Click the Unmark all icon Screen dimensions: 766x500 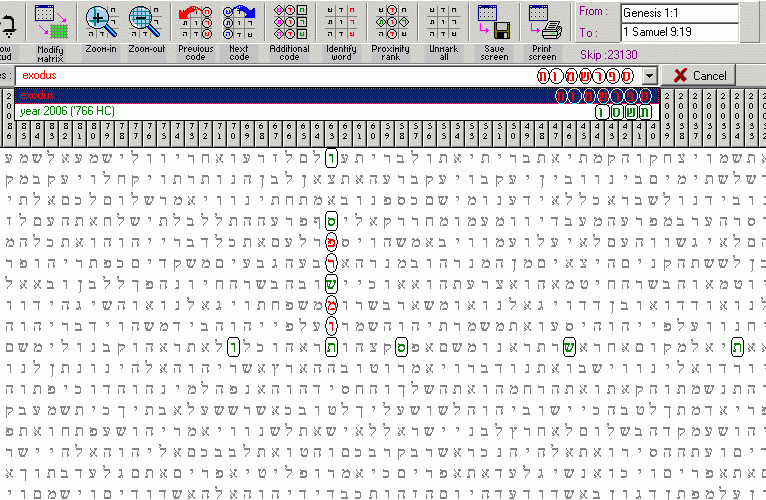[444, 22]
